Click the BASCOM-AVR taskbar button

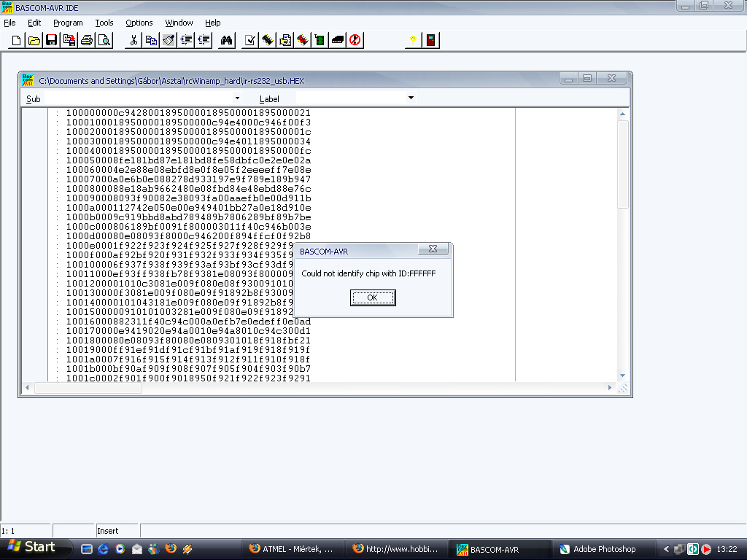pos(500,549)
